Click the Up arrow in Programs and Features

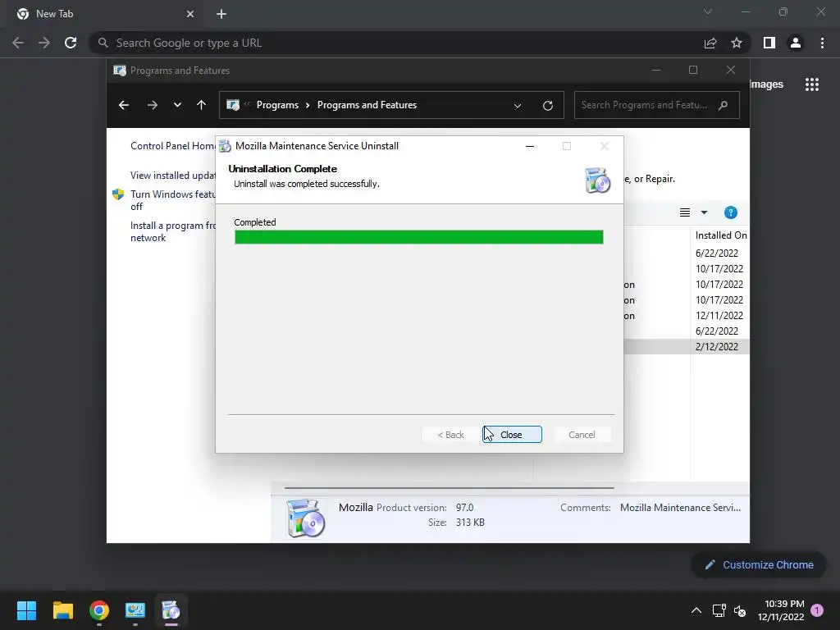coord(202,105)
